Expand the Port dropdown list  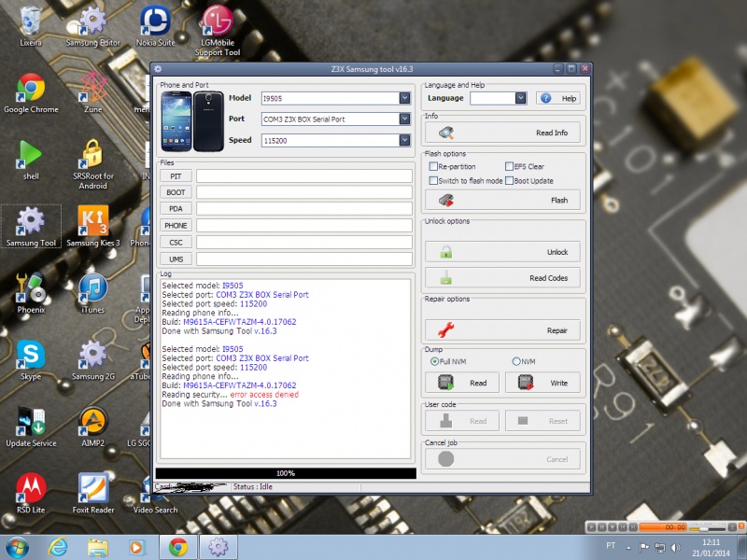tap(404, 119)
